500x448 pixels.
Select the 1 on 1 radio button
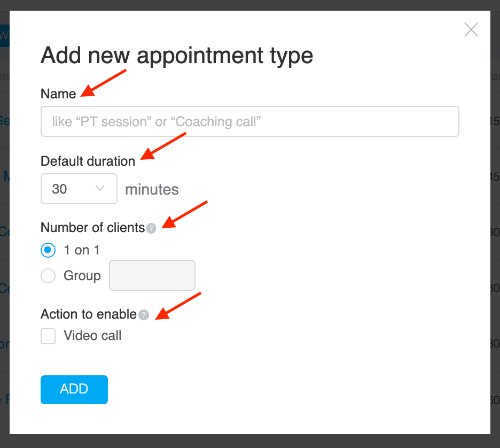pyautogui.click(x=48, y=250)
